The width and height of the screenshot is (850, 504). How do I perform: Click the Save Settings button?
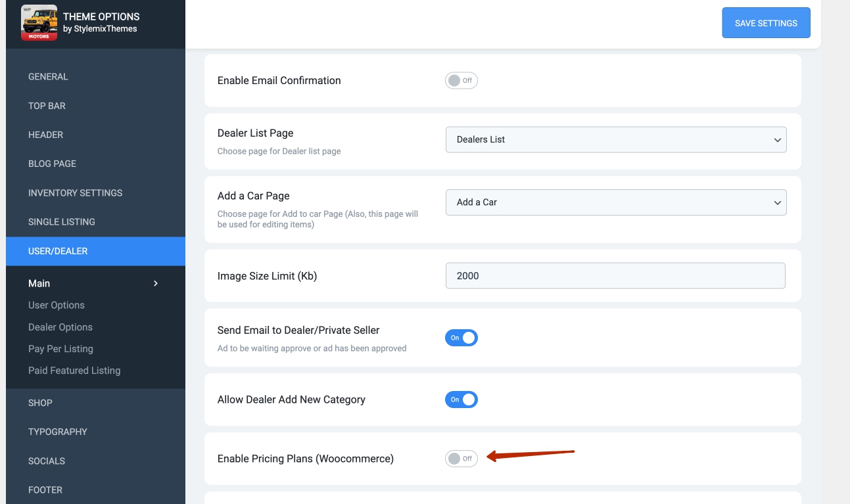765,23
